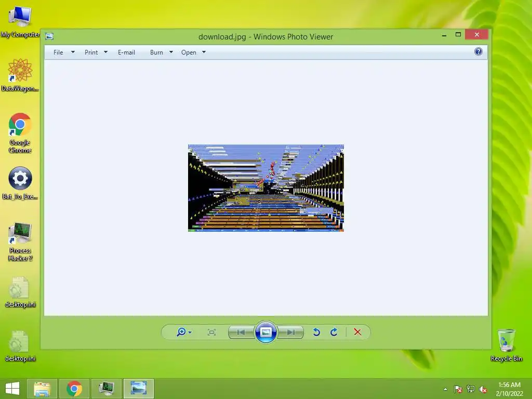Open the Print menu
Viewport: 532px width, 399px height.
tap(91, 52)
